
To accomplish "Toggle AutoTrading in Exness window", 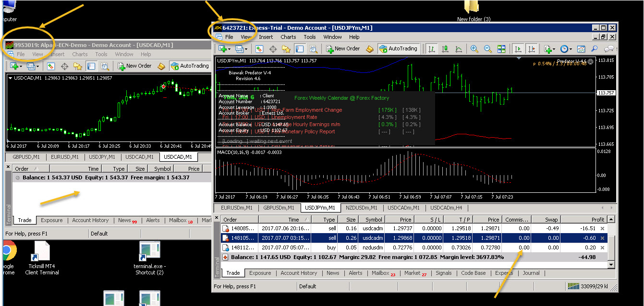I will point(398,48).
